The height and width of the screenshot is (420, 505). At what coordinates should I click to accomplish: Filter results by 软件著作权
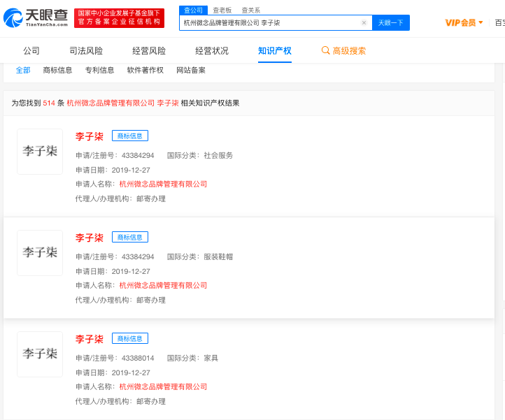tap(145, 70)
